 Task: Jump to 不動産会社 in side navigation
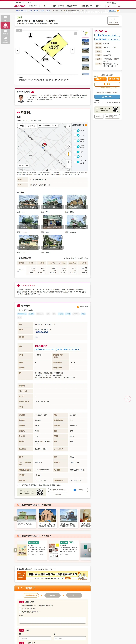pos(5,40)
